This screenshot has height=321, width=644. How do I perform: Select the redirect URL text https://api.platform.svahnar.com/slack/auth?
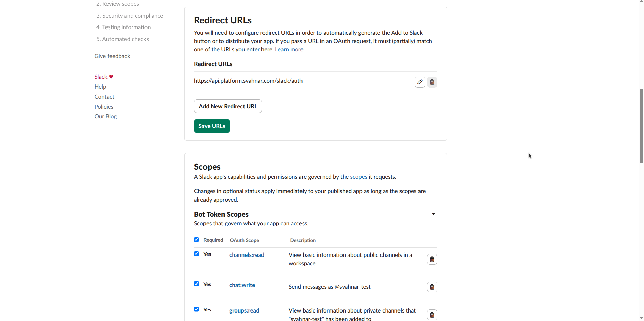tap(248, 81)
